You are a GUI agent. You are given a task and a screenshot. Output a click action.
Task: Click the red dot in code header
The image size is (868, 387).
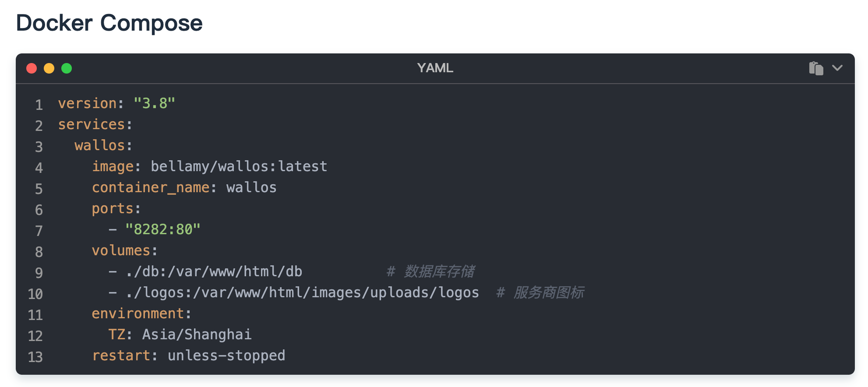click(x=32, y=68)
